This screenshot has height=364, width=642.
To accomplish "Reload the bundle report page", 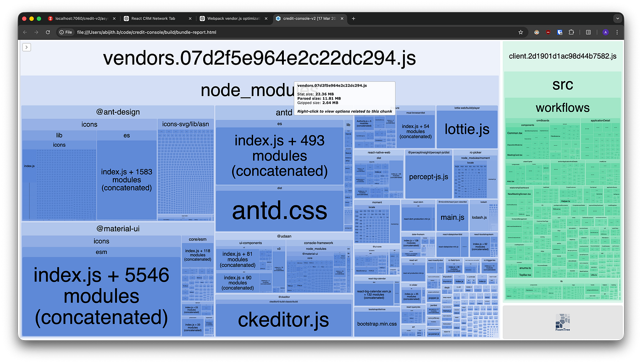I will tap(48, 32).
